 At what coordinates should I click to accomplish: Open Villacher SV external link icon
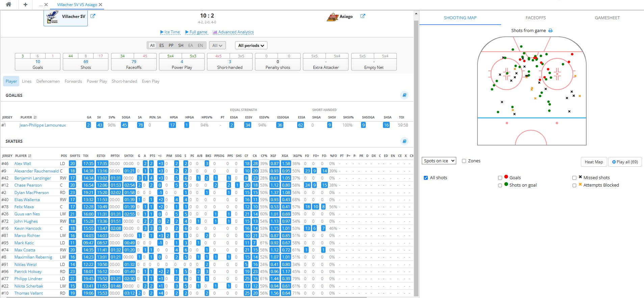[93, 16]
